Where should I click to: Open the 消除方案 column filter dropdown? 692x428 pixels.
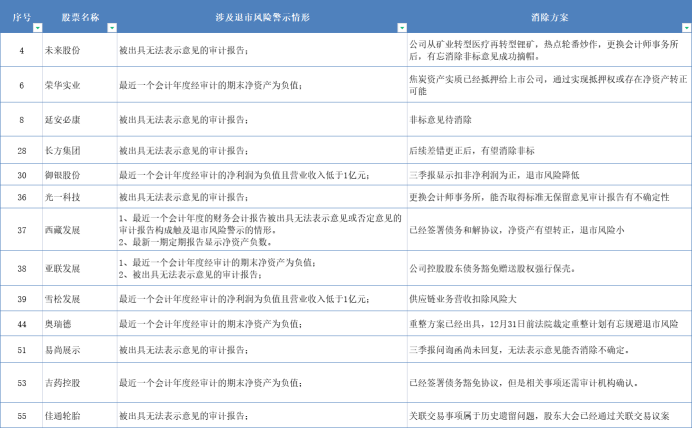(686, 28)
